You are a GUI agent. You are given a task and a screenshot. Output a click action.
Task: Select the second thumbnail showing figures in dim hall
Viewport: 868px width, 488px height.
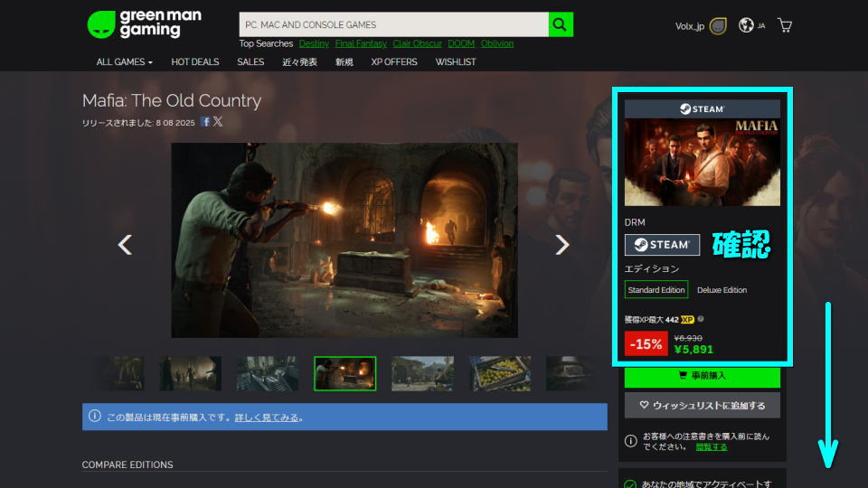(191, 373)
